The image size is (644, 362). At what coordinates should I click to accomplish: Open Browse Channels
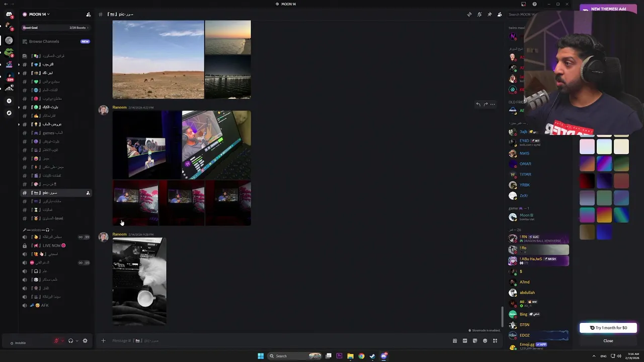[x=56, y=41]
